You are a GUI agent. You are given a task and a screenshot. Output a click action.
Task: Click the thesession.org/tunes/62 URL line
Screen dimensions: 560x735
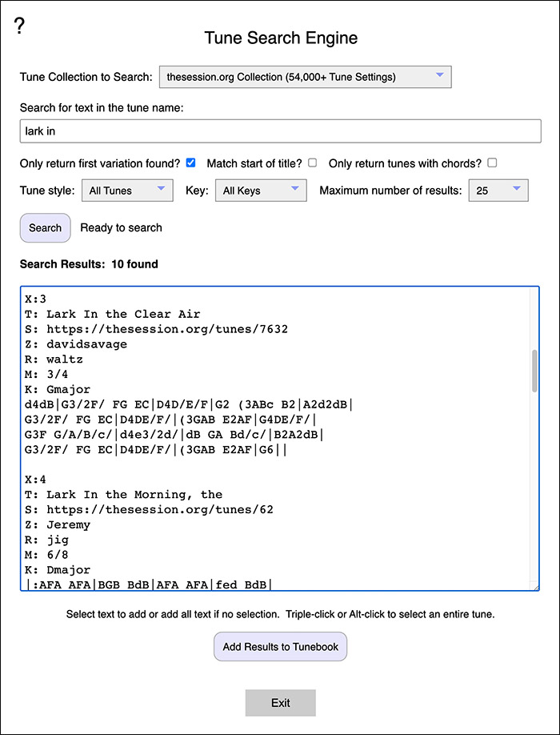[150, 509]
